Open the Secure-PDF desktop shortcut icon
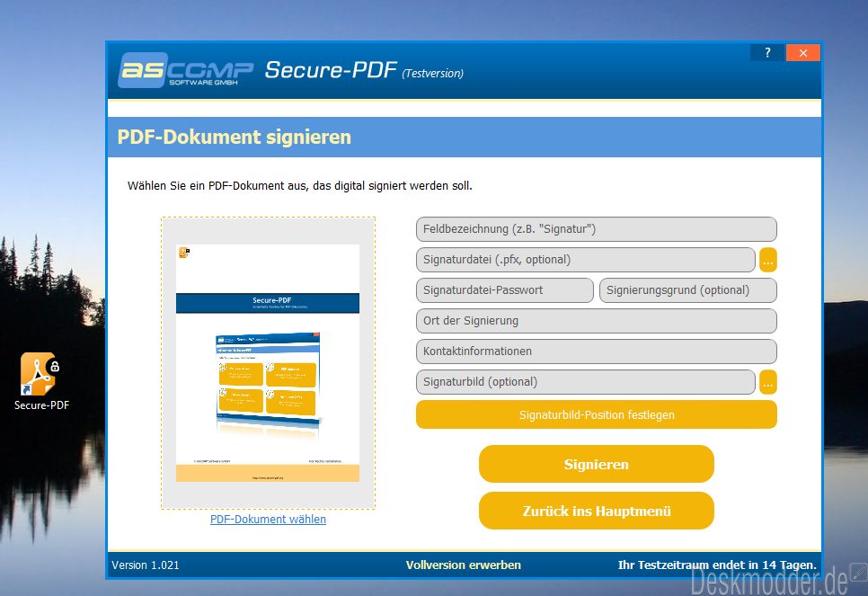Image resolution: width=868 pixels, height=596 pixels. [x=40, y=381]
